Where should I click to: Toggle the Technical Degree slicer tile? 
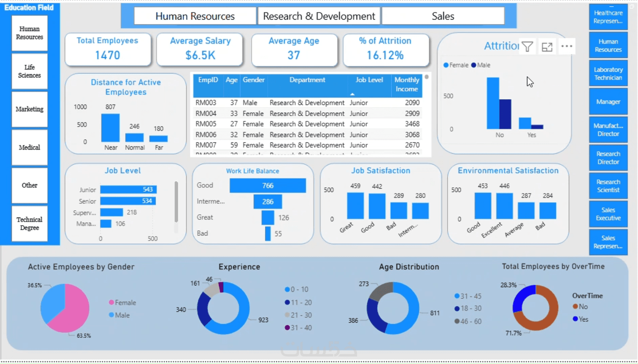point(30,224)
